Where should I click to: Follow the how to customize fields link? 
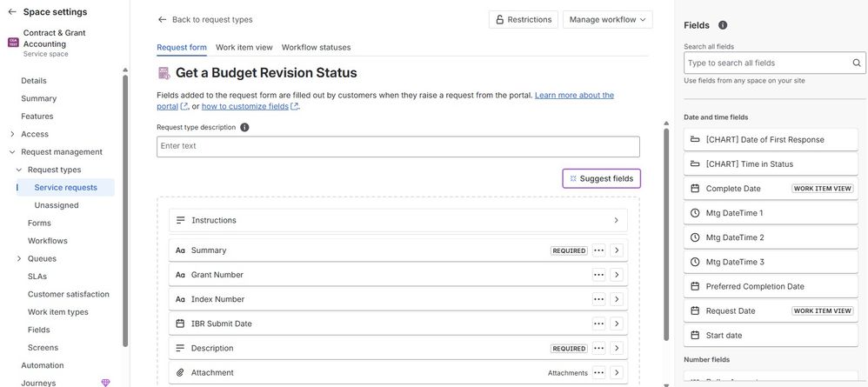point(245,106)
